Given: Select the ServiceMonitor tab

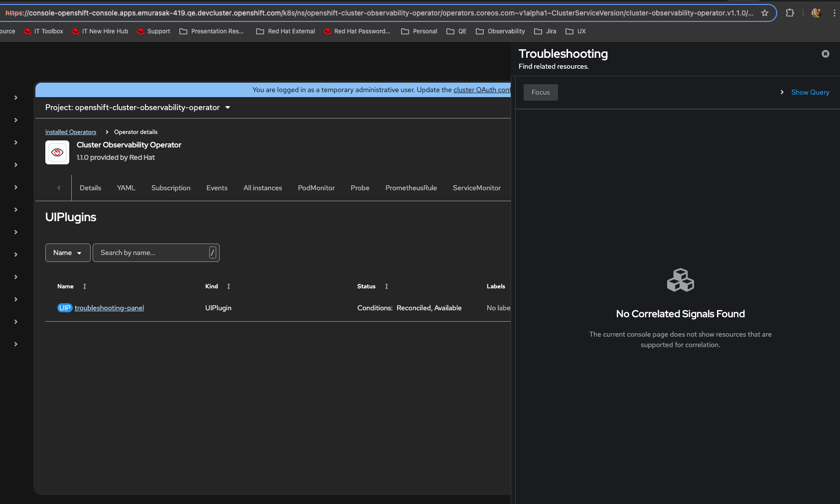Looking at the screenshot, I should tap(476, 188).
